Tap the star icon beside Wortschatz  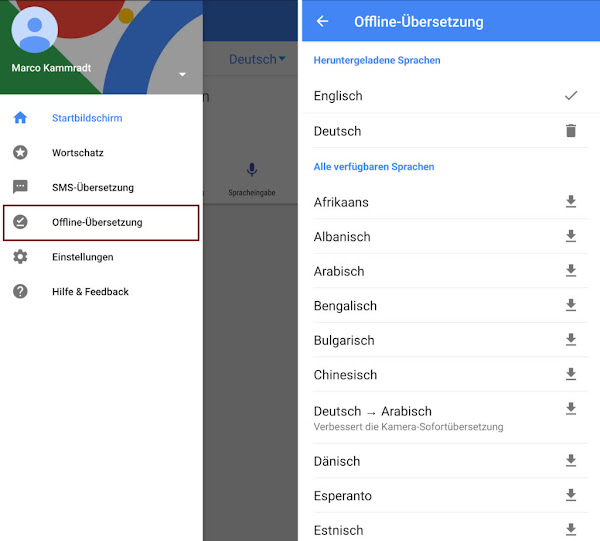[x=20, y=152]
